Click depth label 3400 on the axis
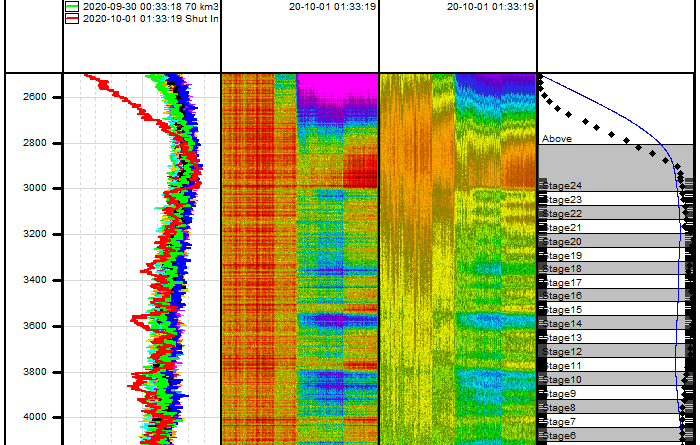 pos(35,280)
